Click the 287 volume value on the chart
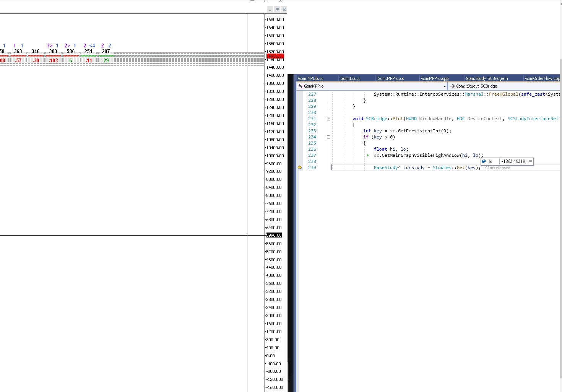 pyautogui.click(x=106, y=51)
